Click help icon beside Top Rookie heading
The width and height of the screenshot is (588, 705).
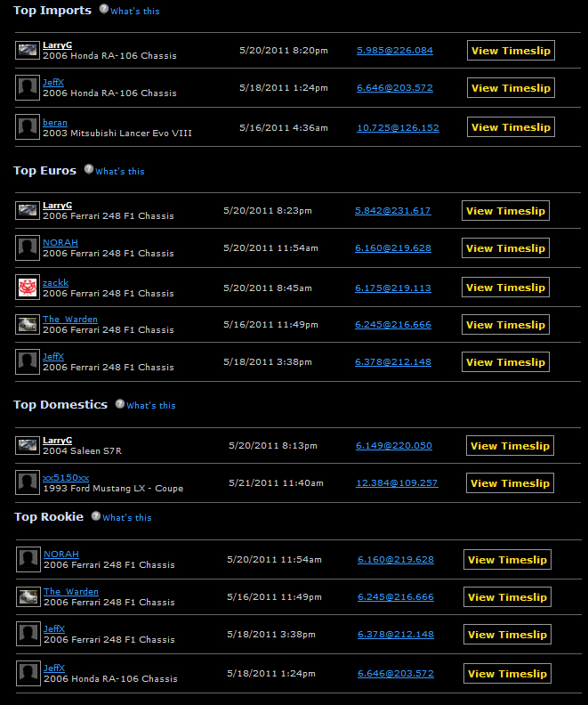click(x=96, y=515)
